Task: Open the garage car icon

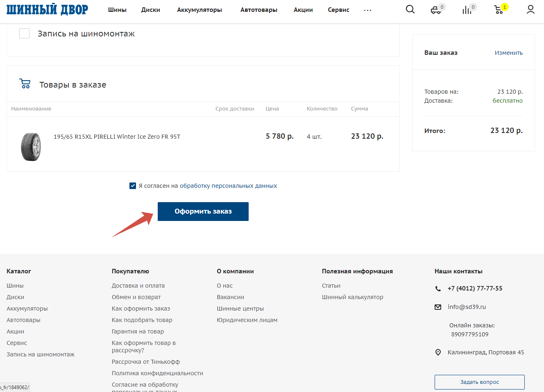Action: [436, 10]
